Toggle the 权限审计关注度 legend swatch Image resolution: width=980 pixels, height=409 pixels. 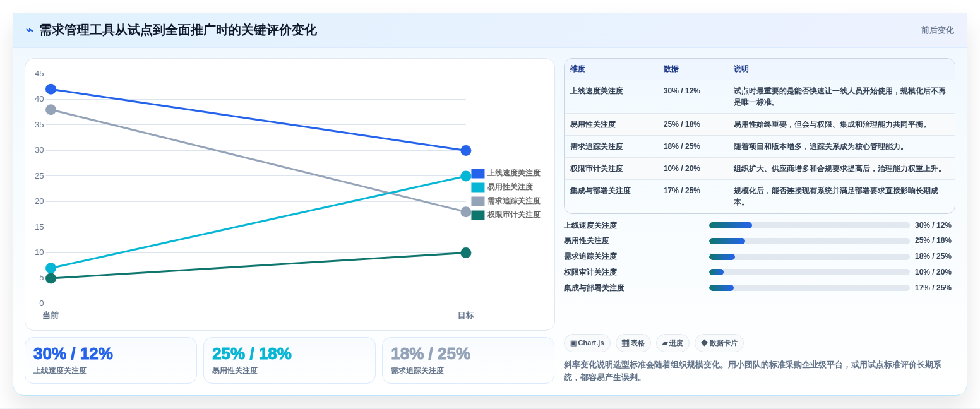coord(478,215)
